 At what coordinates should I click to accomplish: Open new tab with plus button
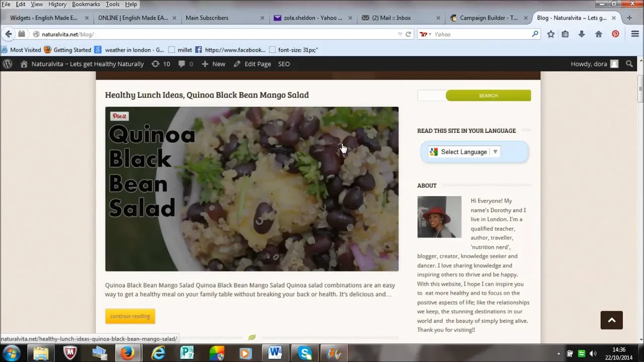629,18
